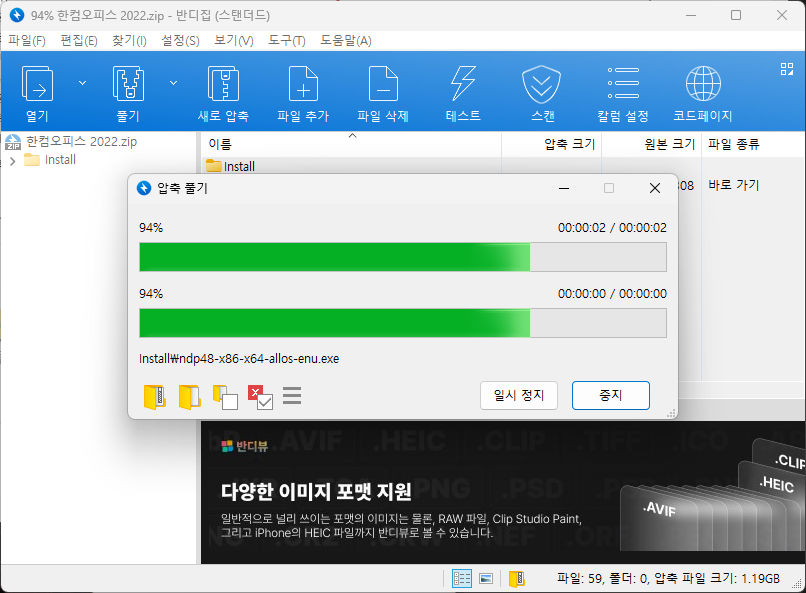Open the 파일(F) menu
Viewport: 806px width, 593px height.
coord(27,41)
